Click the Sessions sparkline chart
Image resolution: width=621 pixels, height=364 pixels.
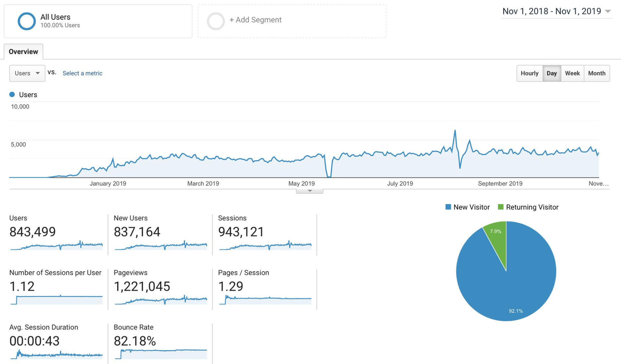click(265, 245)
